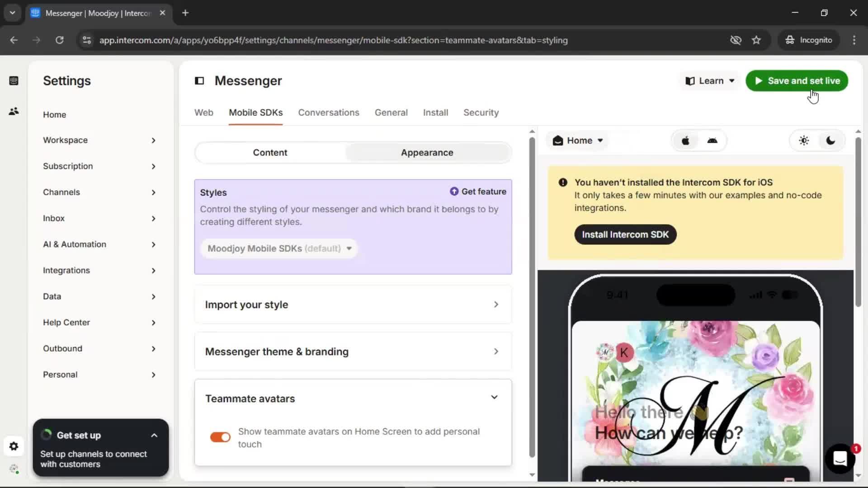Select the Appearance segment
868x488 pixels.
point(427,153)
